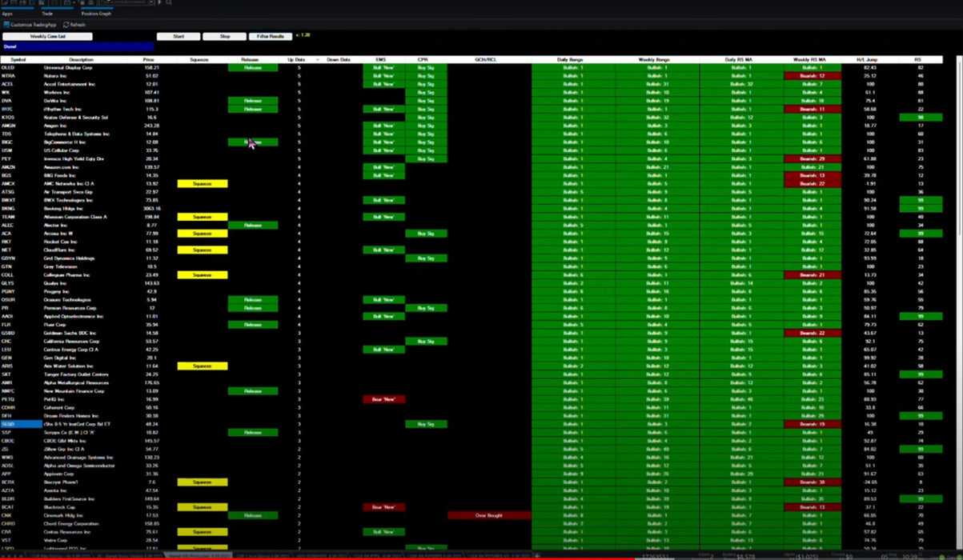Click the Buy Sig cell for NTRA
Viewport: 963px width, 560px height.
425,75
